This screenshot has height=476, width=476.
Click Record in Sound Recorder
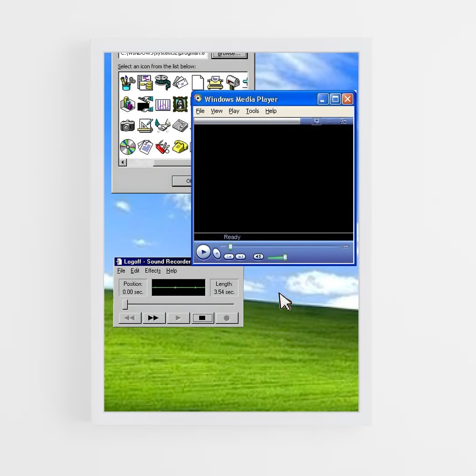pyautogui.click(x=227, y=318)
